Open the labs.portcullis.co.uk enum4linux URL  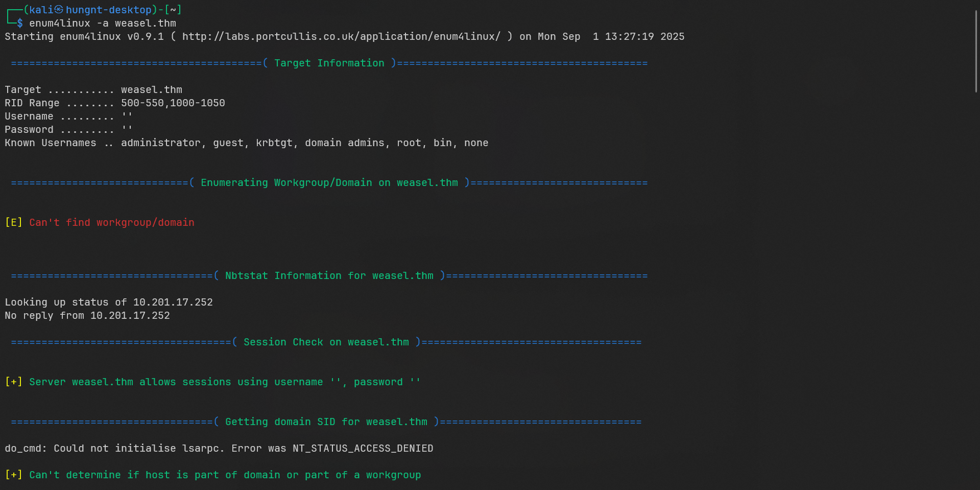click(341, 36)
